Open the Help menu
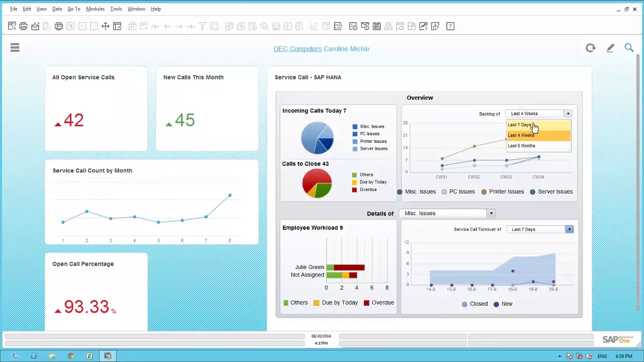 tap(156, 9)
